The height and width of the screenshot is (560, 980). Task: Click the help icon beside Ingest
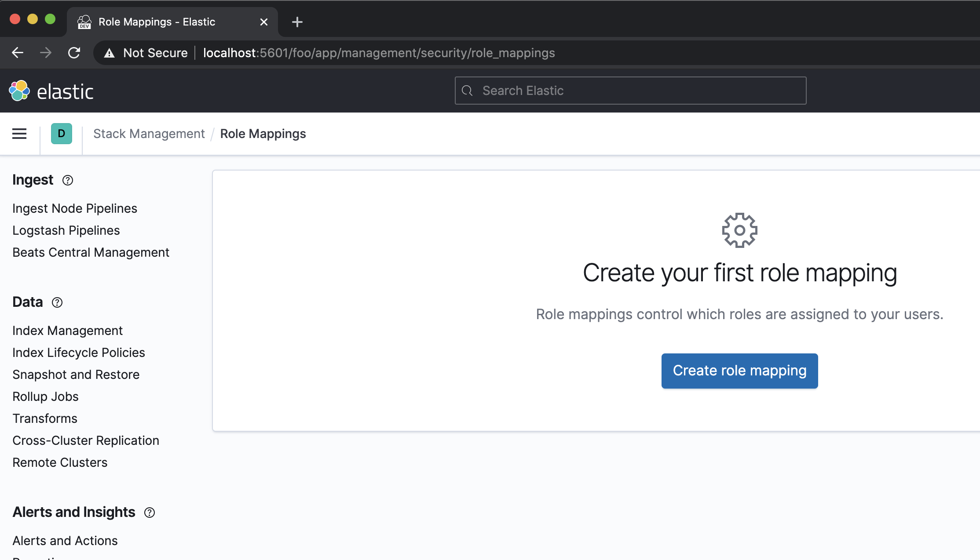pyautogui.click(x=68, y=180)
